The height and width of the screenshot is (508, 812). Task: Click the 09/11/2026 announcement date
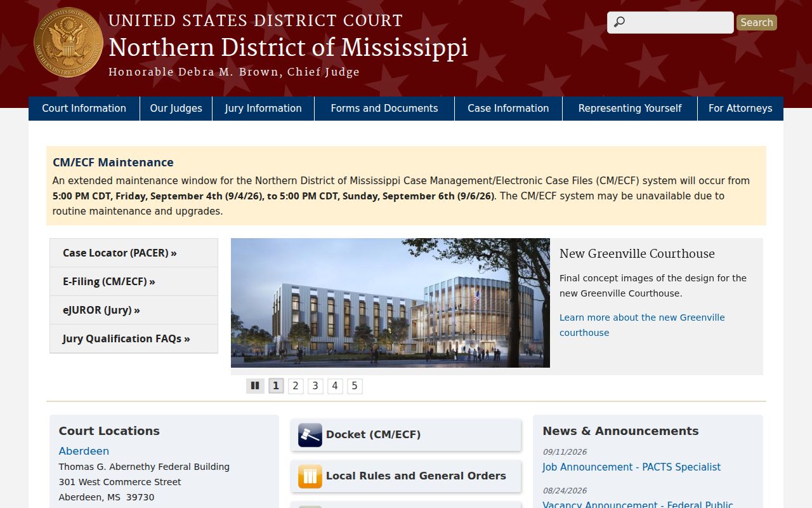[x=565, y=452]
